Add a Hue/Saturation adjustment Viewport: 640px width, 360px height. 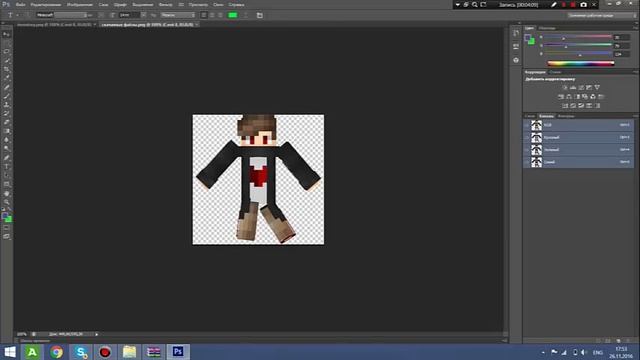click(561, 97)
